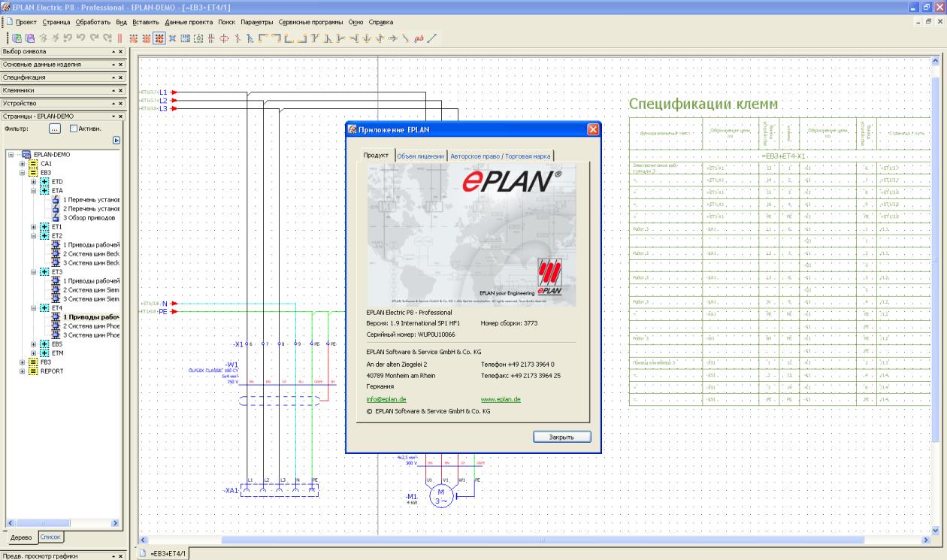Viewport: 947px width, 560px height.
Task: Collapse the EB3 tree node
Action: pos(23,172)
